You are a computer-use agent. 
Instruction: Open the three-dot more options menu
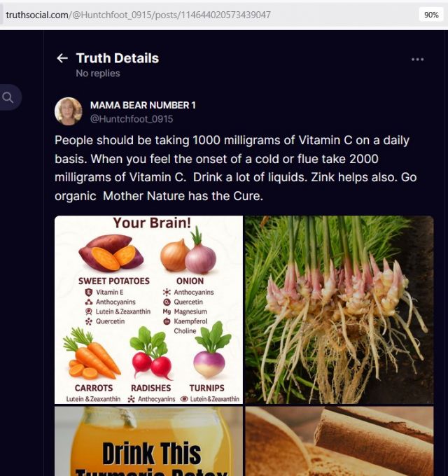(417, 59)
